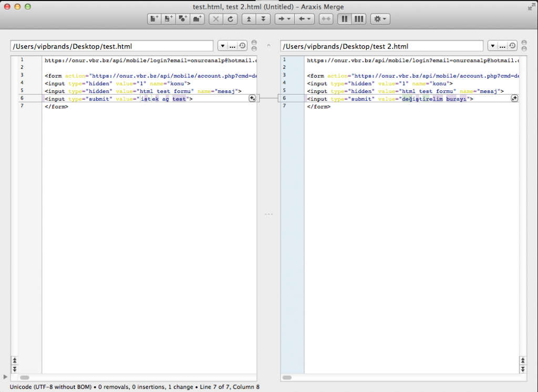Jump to first change in left pane

pos(14,360)
